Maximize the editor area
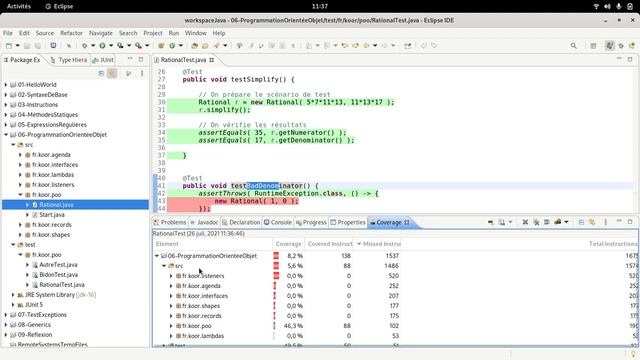 pos(630,60)
